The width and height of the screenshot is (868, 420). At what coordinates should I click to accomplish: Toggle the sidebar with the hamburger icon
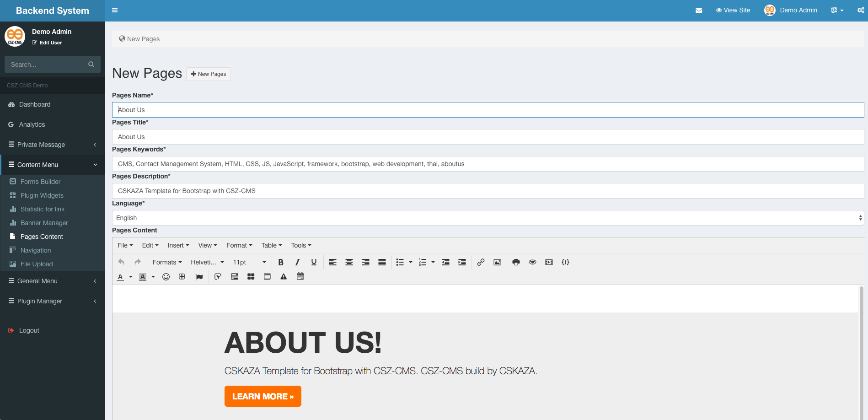click(x=115, y=10)
